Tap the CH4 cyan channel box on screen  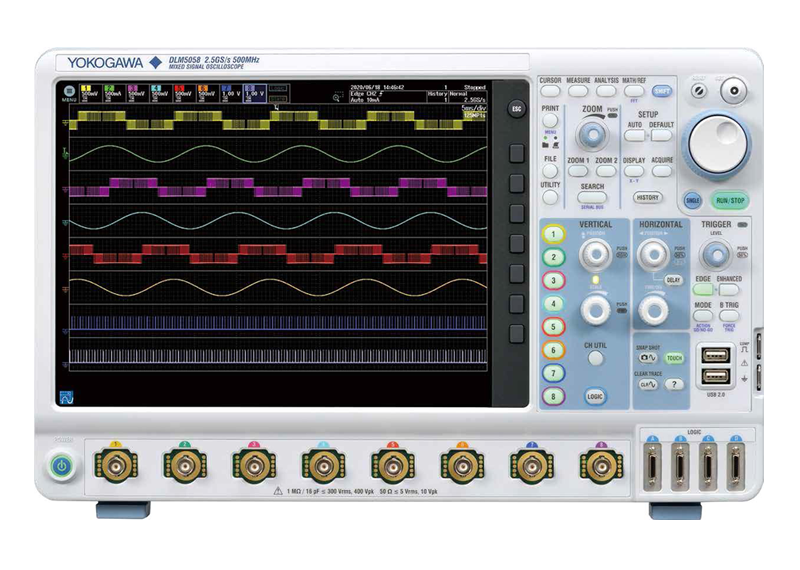point(160,93)
